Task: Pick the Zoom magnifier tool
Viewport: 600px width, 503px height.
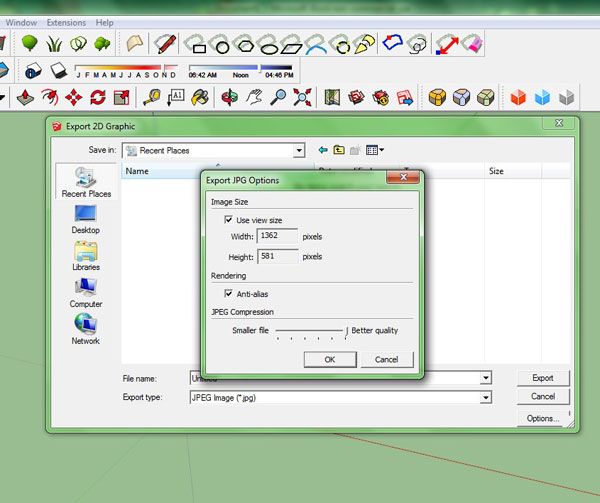Action: (279, 97)
